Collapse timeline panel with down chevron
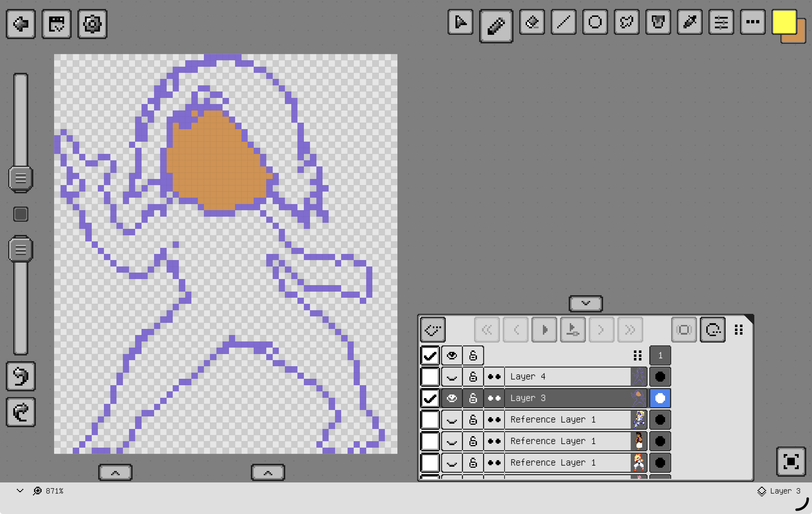The height and width of the screenshot is (514, 812). click(586, 303)
